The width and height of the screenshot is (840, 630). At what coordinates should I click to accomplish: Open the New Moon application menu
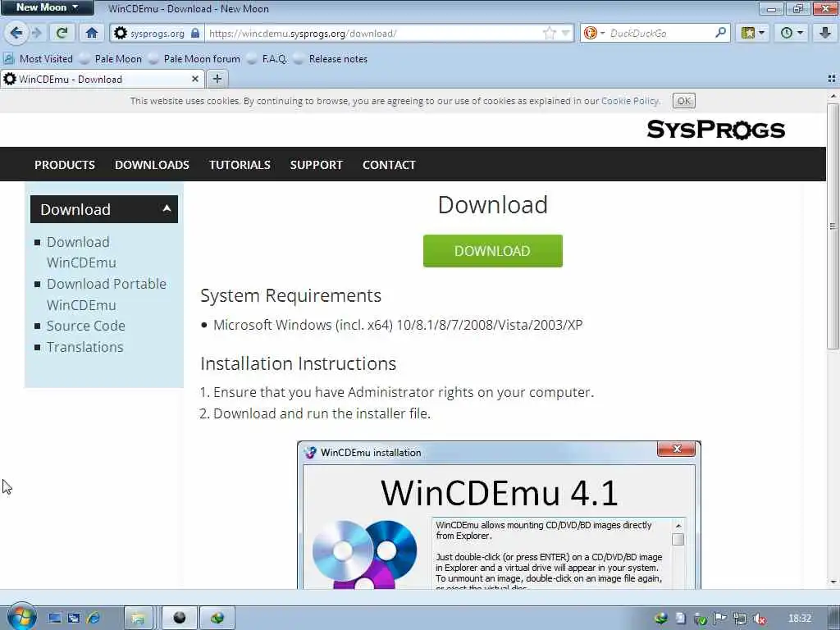47,7
